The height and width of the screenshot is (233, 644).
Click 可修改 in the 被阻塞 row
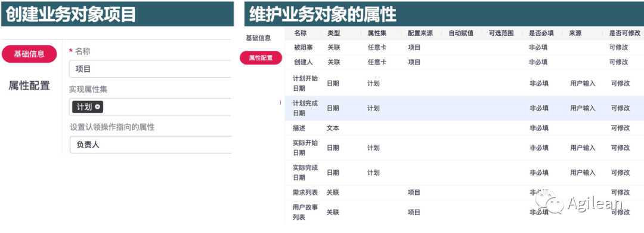[x=619, y=47]
